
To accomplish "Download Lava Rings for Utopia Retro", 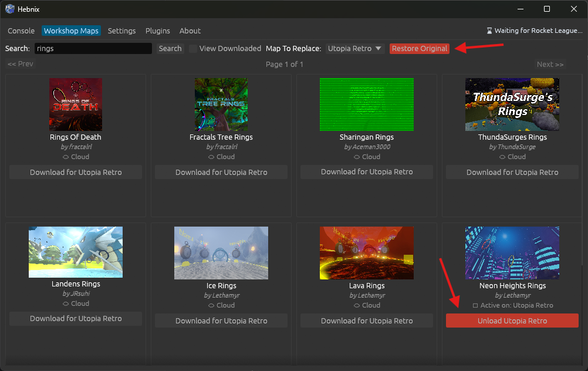I will (x=367, y=321).
